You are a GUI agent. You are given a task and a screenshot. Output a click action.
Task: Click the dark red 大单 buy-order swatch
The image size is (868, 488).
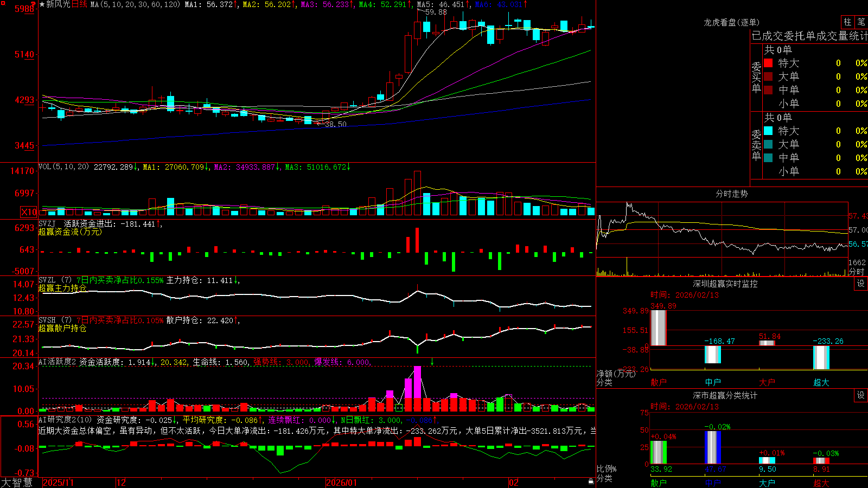pyautogui.click(x=768, y=76)
